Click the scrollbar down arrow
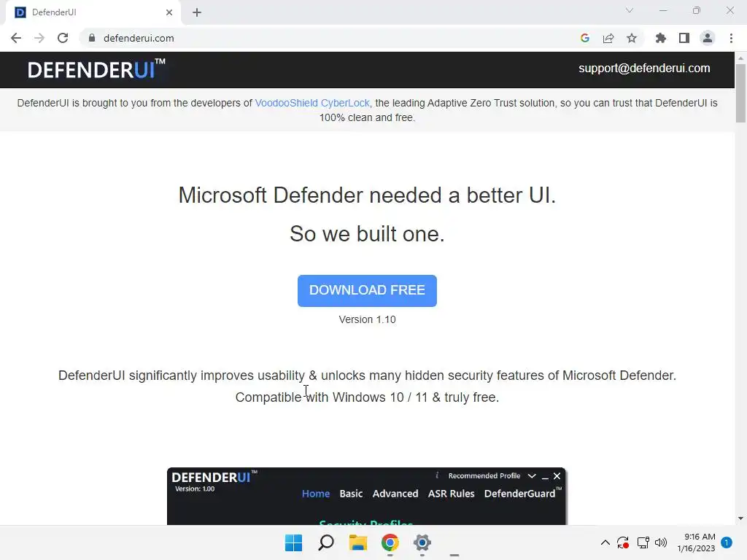 (x=740, y=518)
